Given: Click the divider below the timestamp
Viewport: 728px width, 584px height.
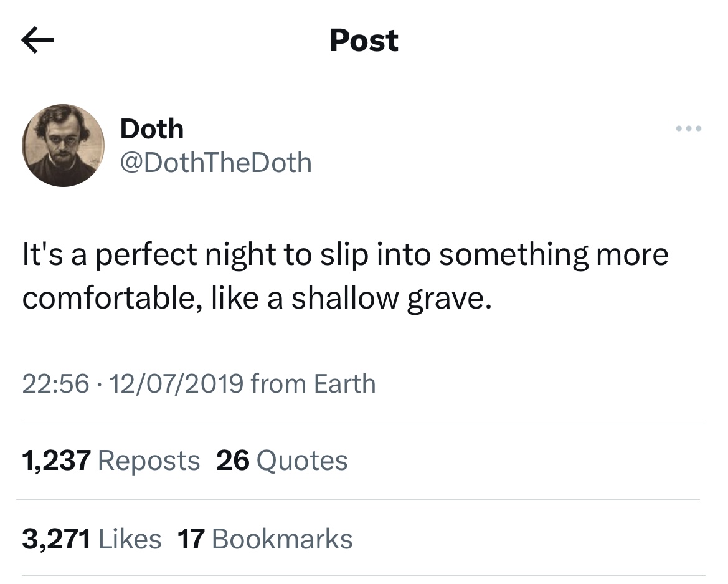Looking at the screenshot, I should [364, 422].
